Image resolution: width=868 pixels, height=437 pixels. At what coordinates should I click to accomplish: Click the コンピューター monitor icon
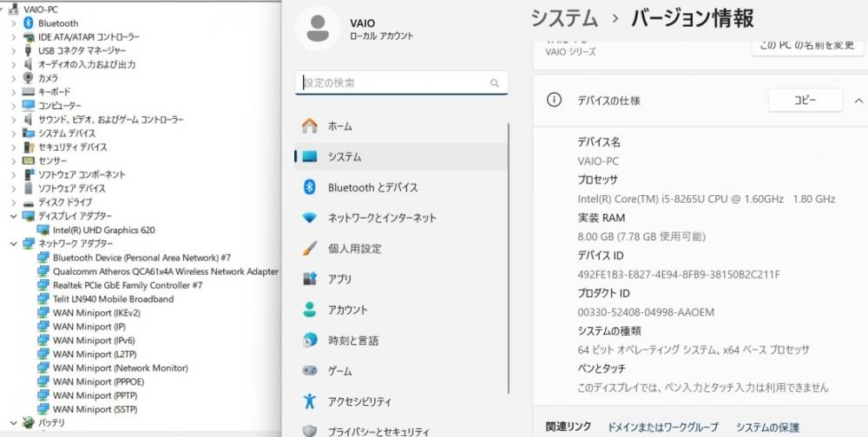pos(29,105)
